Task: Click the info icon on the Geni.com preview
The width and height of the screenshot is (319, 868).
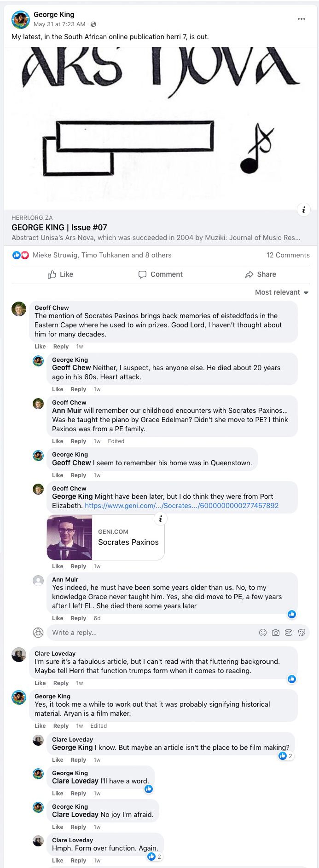Action: [160, 519]
